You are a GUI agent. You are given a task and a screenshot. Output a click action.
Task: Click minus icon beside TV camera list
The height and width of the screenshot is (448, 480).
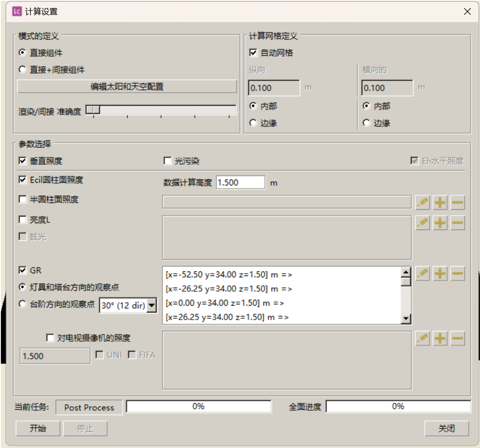(458, 339)
